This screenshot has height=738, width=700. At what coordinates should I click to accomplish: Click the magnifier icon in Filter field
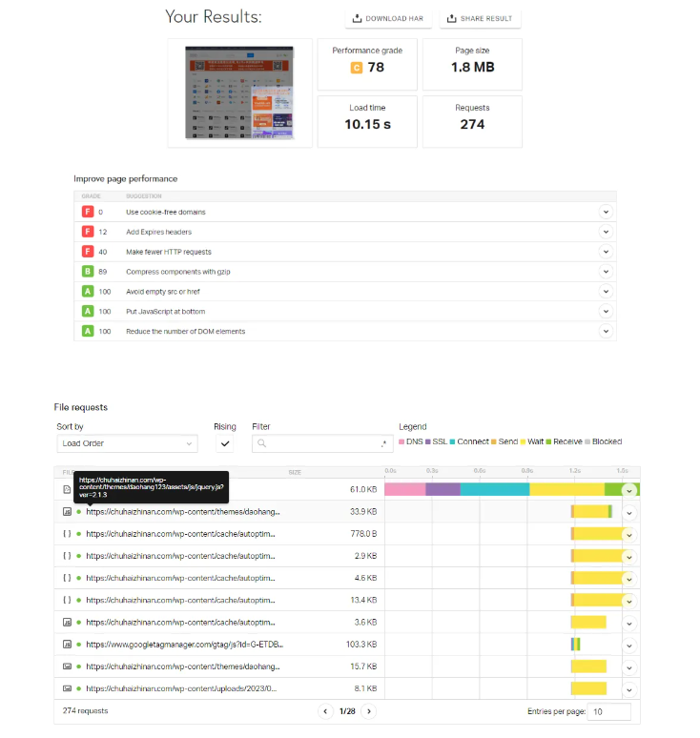[261, 443]
